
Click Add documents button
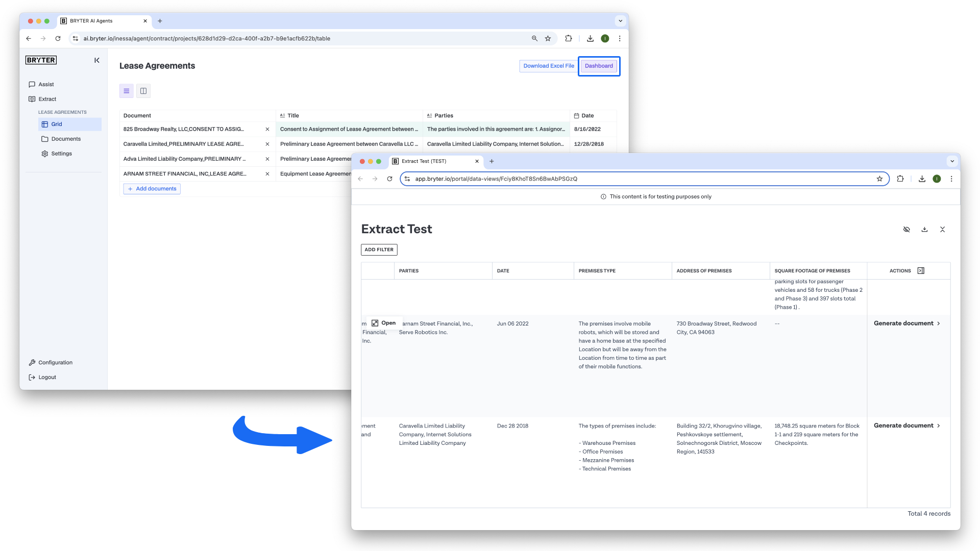click(152, 189)
